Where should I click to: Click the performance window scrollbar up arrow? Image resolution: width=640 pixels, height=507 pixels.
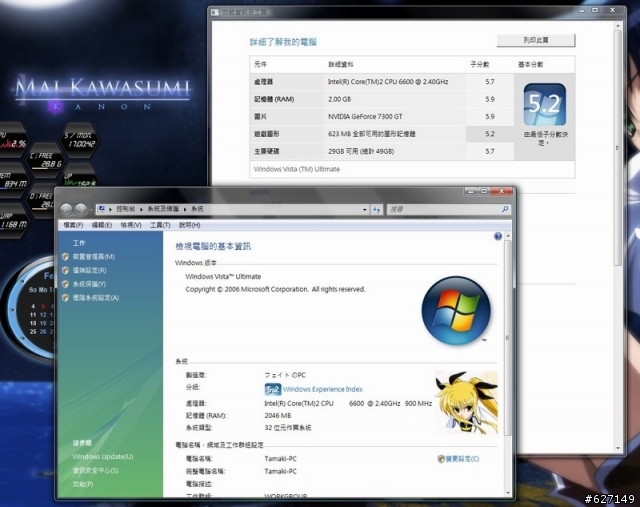618,25
